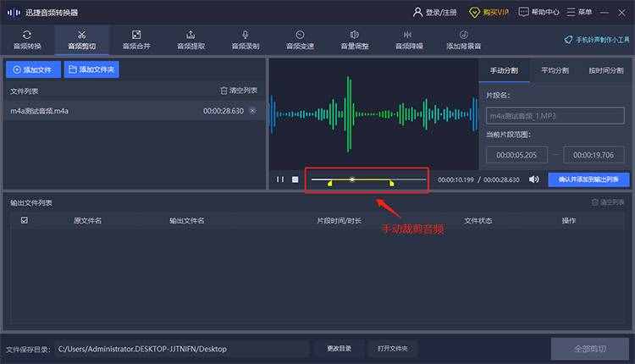The width and height of the screenshot is (635, 364).
Task: Select the m4a测试音频.m4a file row
Action: coord(134,111)
